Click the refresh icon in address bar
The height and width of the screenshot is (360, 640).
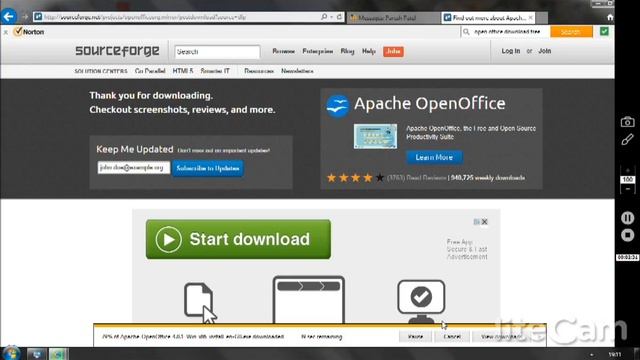tap(339, 17)
